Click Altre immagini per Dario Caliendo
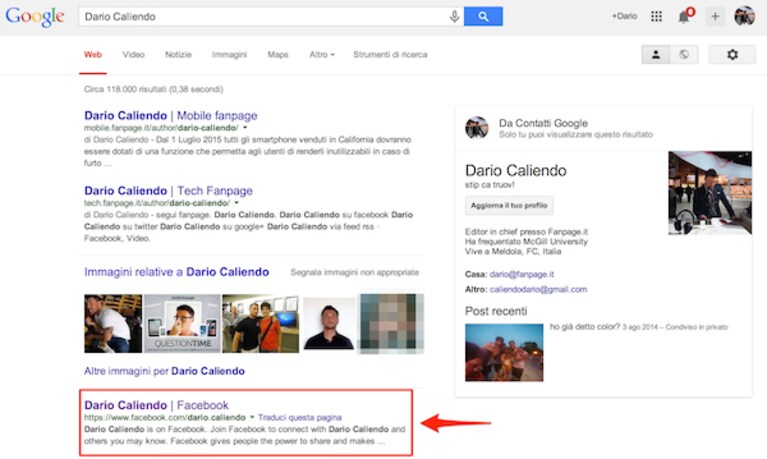Screen dimensions: 767x459 pyautogui.click(x=164, y=371)
